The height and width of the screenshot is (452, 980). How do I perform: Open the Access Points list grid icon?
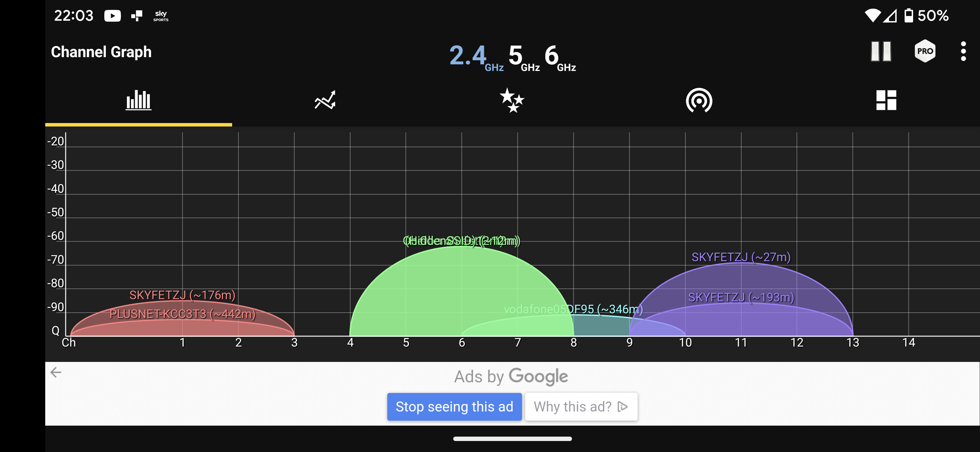[887, 100]
